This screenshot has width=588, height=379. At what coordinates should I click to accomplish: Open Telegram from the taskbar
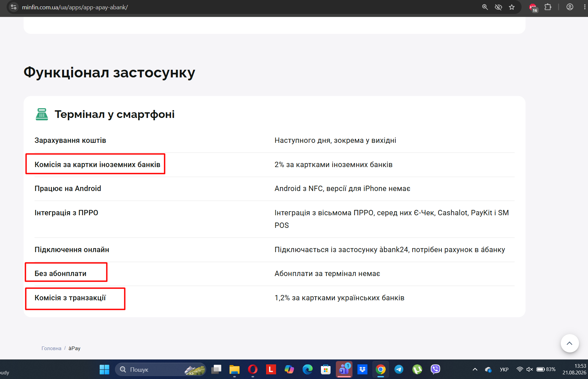click(x=399, y=369)
